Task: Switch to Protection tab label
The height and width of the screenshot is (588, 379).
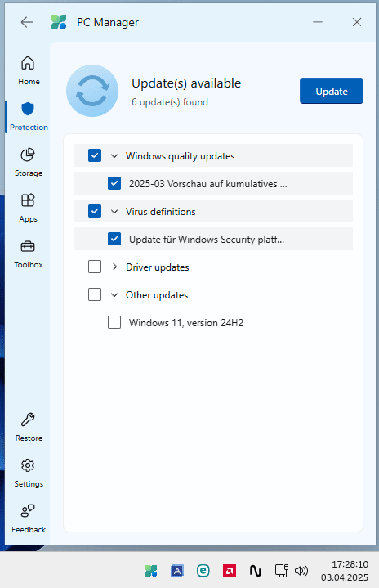Action: tap(29, 127)
